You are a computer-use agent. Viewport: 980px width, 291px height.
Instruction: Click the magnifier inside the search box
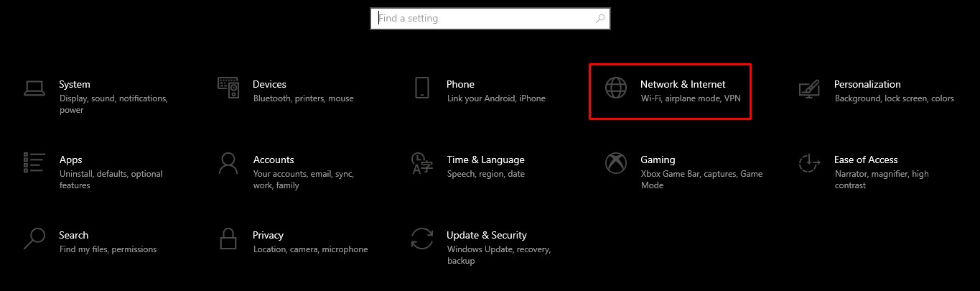pos(600,19)
